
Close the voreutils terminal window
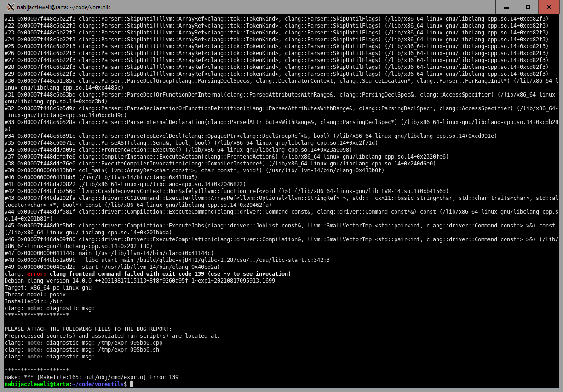549,7
